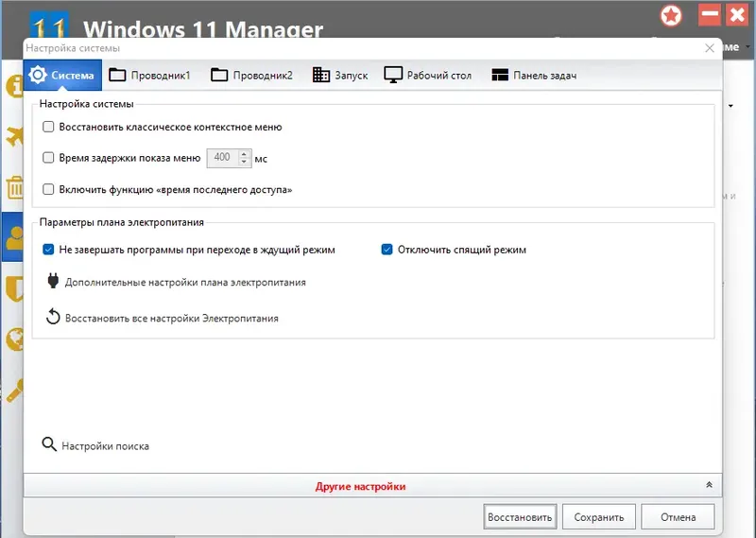Minimize the Windows 11 Manager main window
Screen dimensions: 756x538
point(710,15)
